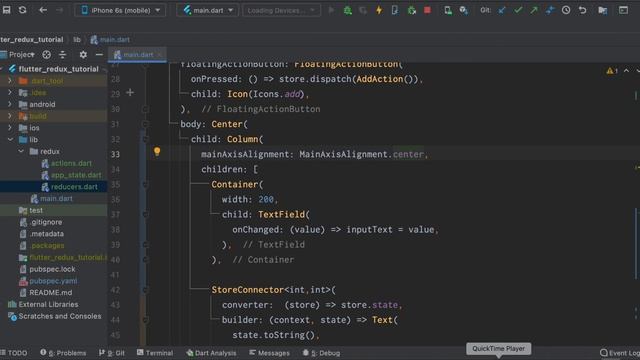
Task: Show Git history clock icon
Action: (566, 10)
